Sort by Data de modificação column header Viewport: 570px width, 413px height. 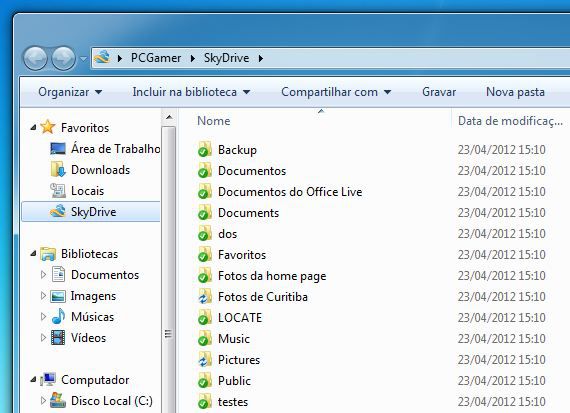point(510,121)
